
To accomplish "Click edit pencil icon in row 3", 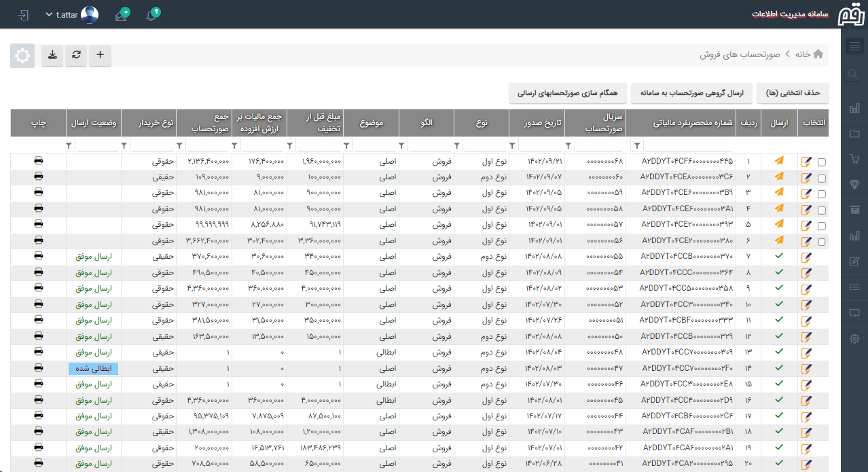I will pyautogui.click(x=806, y=194).
